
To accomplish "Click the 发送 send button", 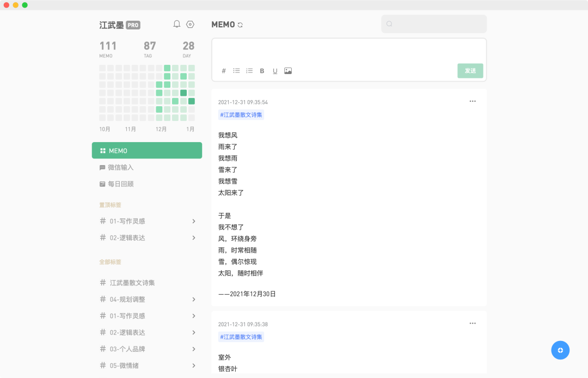I will [x=470, y=71].
